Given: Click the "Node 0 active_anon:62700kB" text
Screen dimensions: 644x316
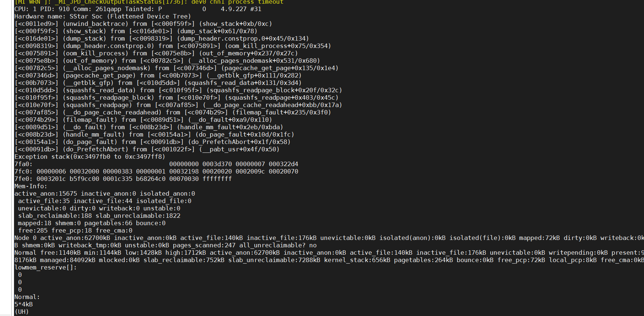Looking at the screenshot, I should pos(62,238).
